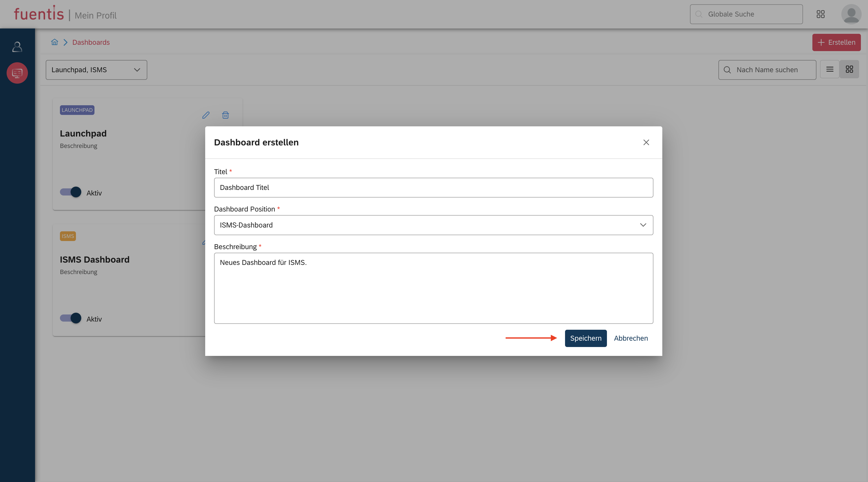Click the delete trash icon on Launchpad card
The width and height of the screenshot is (868, 482).
pos(225,115)
